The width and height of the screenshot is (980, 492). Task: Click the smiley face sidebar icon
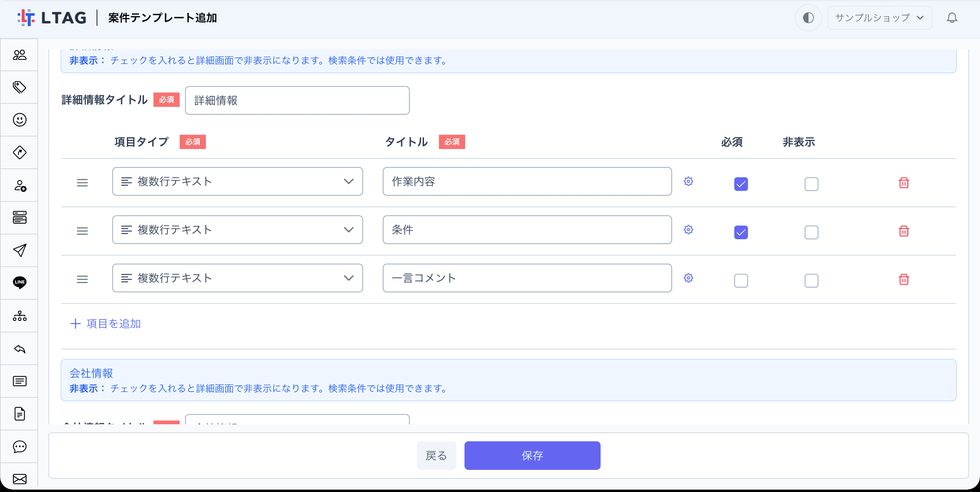pos(19,120)
